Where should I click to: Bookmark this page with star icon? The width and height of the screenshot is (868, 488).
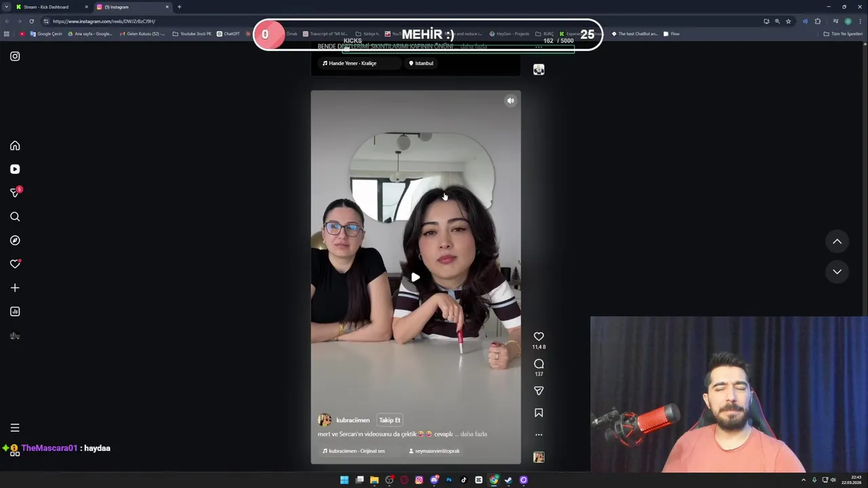tap(788, 21)
